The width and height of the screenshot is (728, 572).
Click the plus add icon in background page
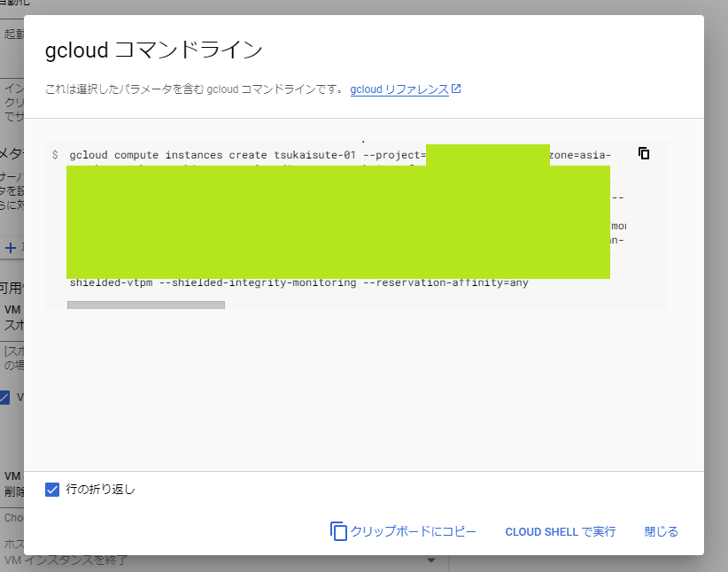point(11,247)
